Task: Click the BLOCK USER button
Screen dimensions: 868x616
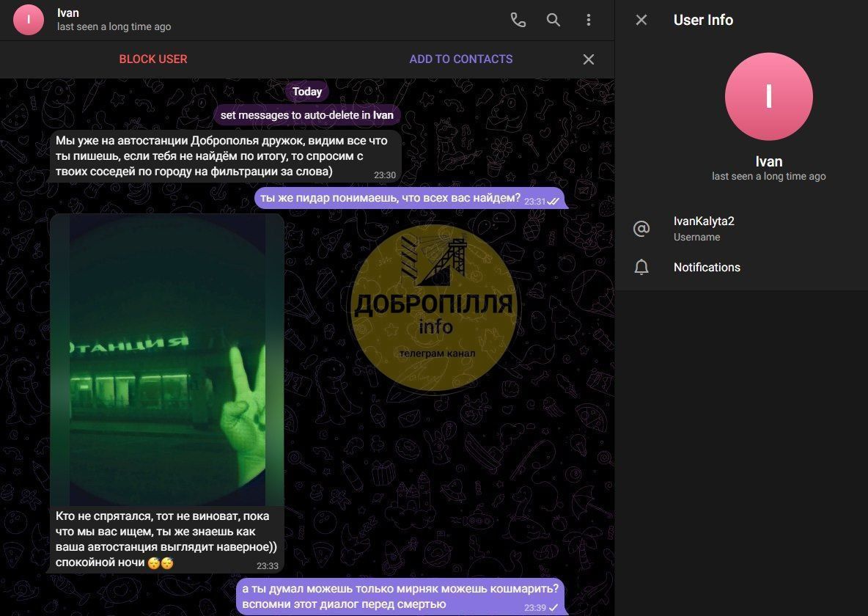Action: tap(153, 59)
